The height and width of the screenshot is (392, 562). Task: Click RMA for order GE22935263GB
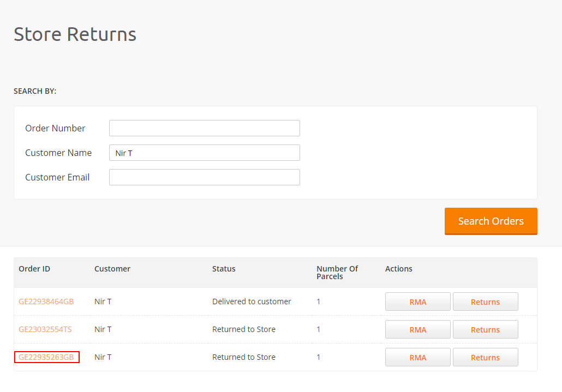coord(417,357)
